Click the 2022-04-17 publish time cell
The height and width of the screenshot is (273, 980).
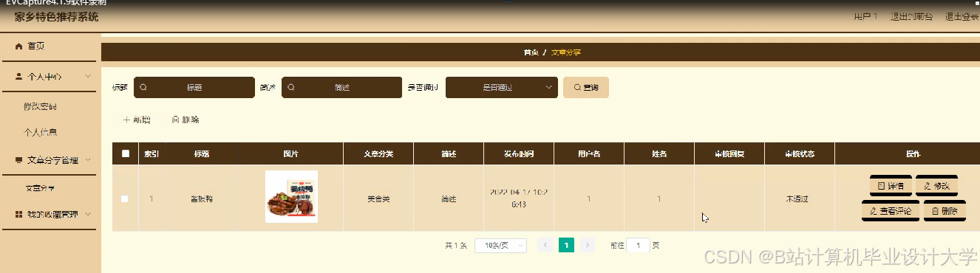pyautogui.click(x=519, y=198)
